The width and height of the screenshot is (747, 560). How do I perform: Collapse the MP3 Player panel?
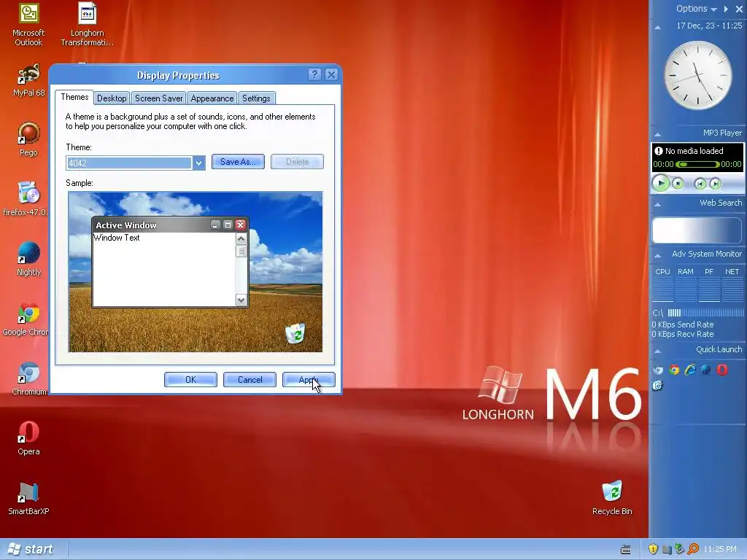click(x=658, y=134)
